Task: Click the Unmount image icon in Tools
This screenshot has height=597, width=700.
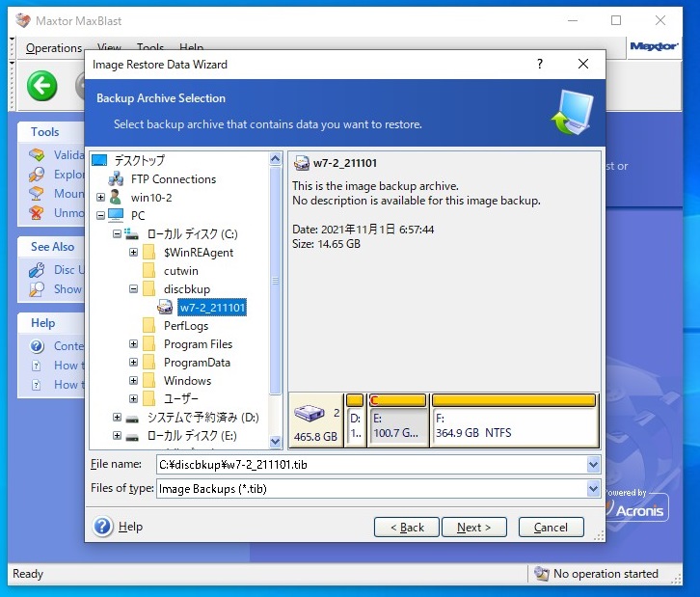Action: coord(37,212)
